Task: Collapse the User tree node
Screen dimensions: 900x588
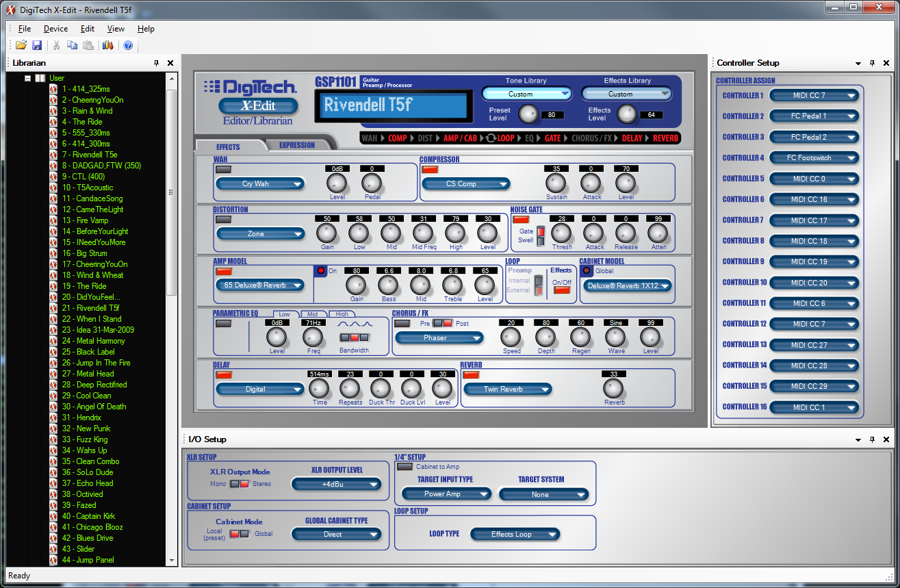Action: [28, 78]
